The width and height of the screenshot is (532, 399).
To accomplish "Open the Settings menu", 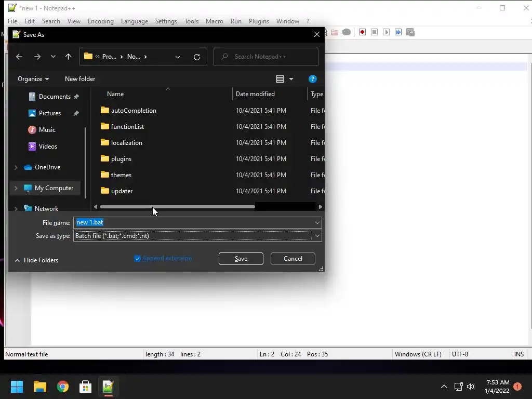I will (x=166, y=21).
